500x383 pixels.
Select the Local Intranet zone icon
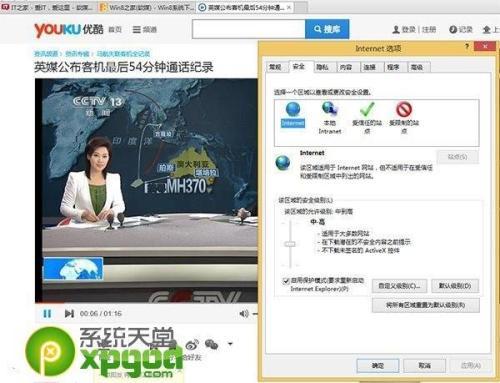click(x=329, y=109)
